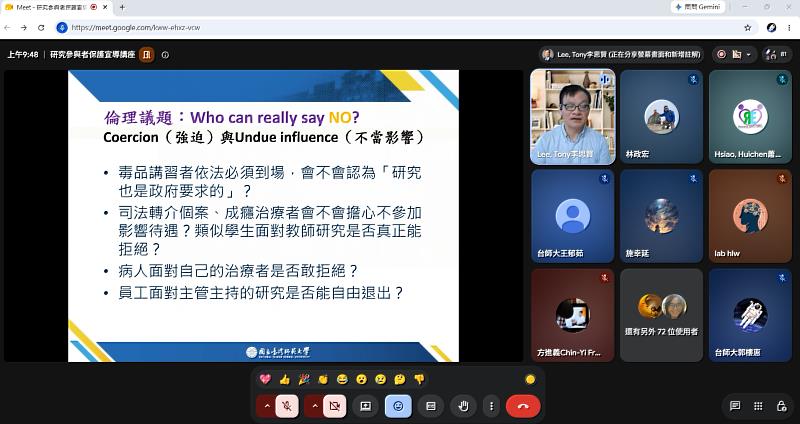800x424 pixels.
Task: Send the thumbs down reaction
Action: click(x=419, y=379)
